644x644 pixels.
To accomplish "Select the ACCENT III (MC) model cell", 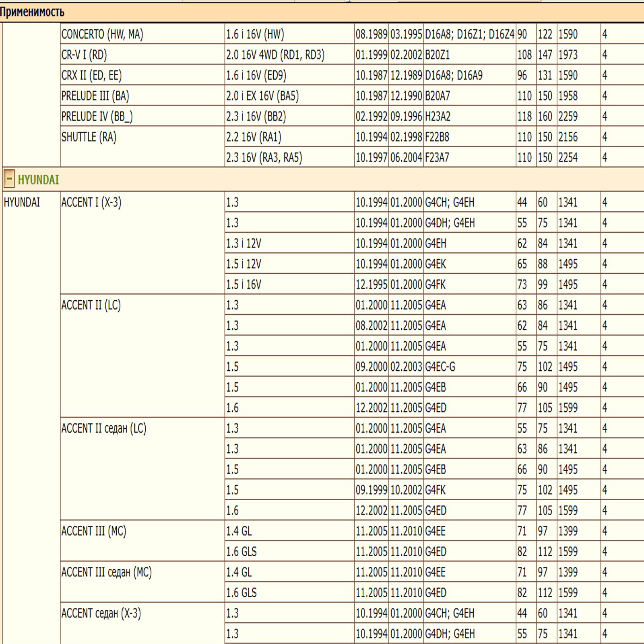I will (94, 531).
